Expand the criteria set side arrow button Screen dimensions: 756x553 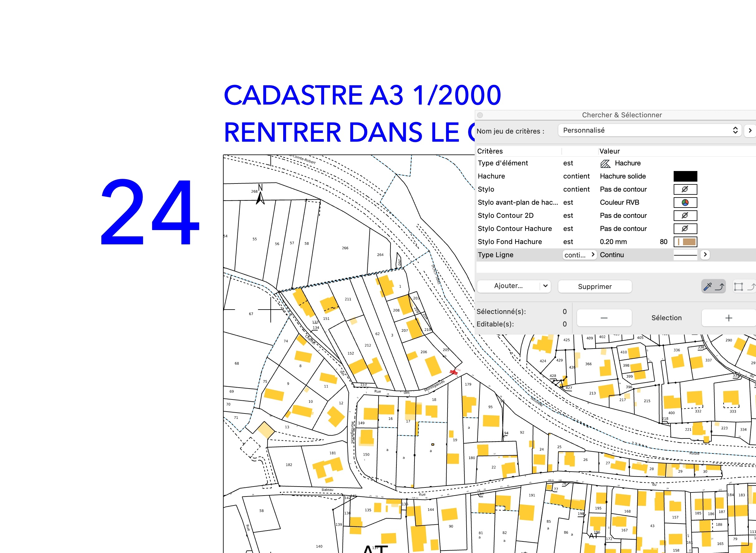750,130
